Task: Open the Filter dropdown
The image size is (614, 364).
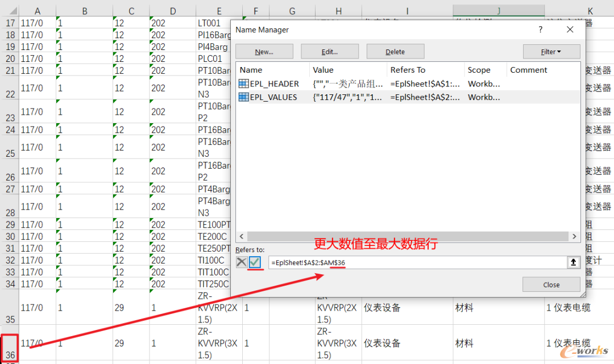Action: (551, 52)
